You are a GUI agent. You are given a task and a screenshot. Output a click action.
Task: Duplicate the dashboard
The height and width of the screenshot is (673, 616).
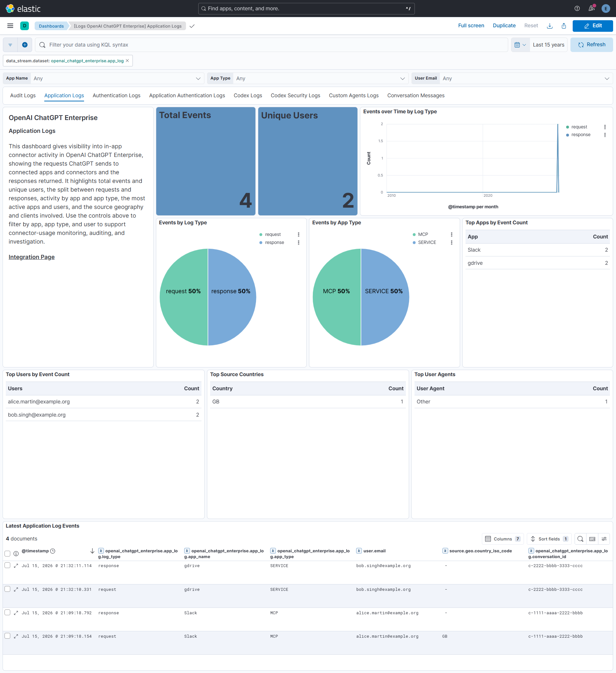504,26
